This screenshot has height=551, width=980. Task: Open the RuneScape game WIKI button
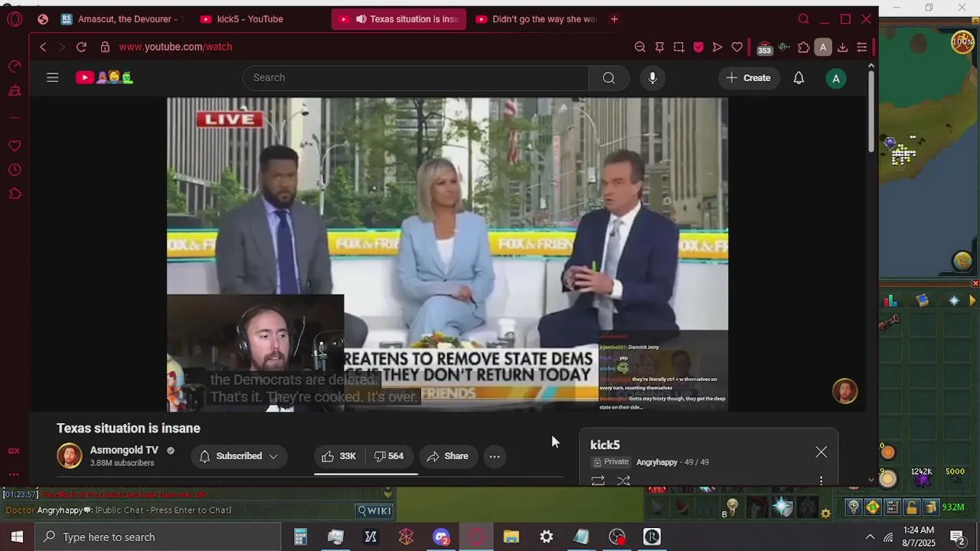pyautogui.click(x=374, y=510)
